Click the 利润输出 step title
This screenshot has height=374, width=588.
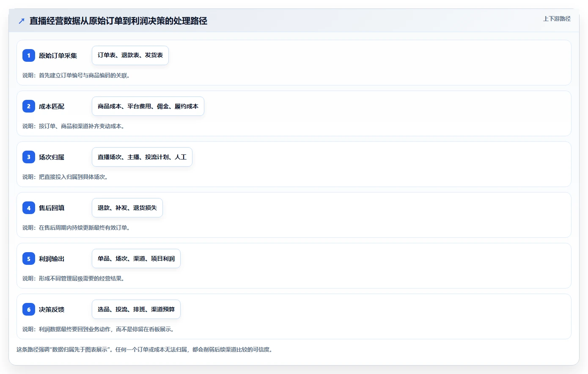coord(52,258)
